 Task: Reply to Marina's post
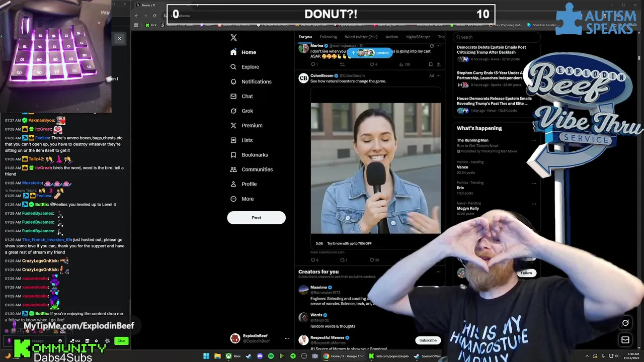[x=313, y=64]
